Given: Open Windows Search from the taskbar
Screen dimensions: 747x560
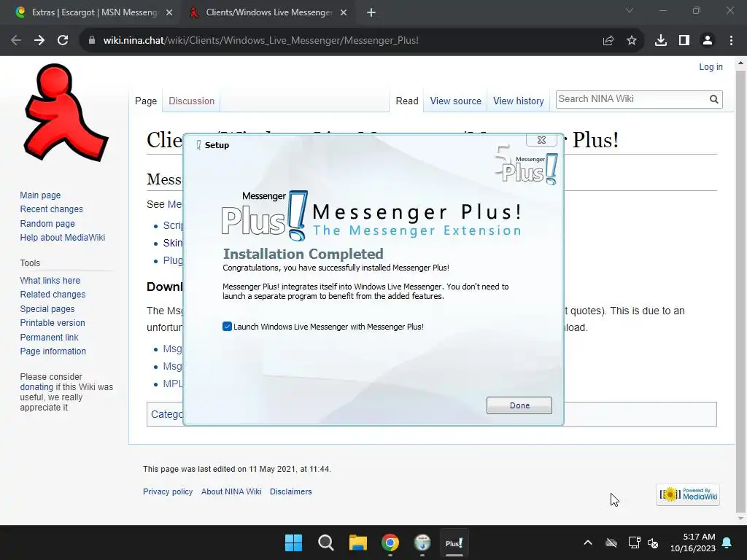Looking at the screenshot, I should click(x=326, y=542).
